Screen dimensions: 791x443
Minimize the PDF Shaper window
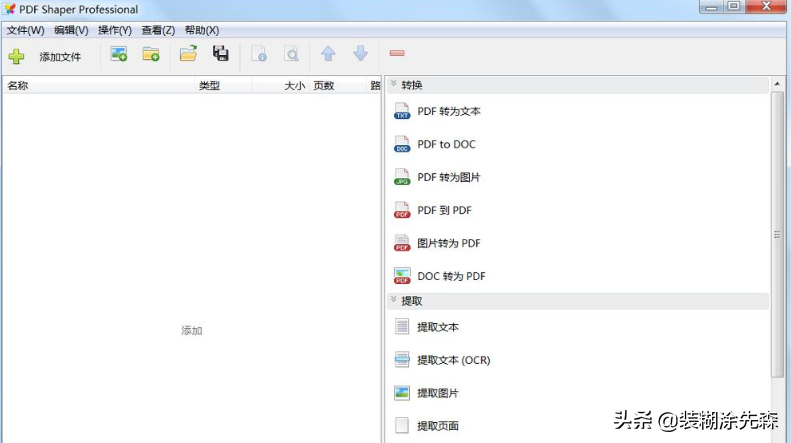[712, 7]
